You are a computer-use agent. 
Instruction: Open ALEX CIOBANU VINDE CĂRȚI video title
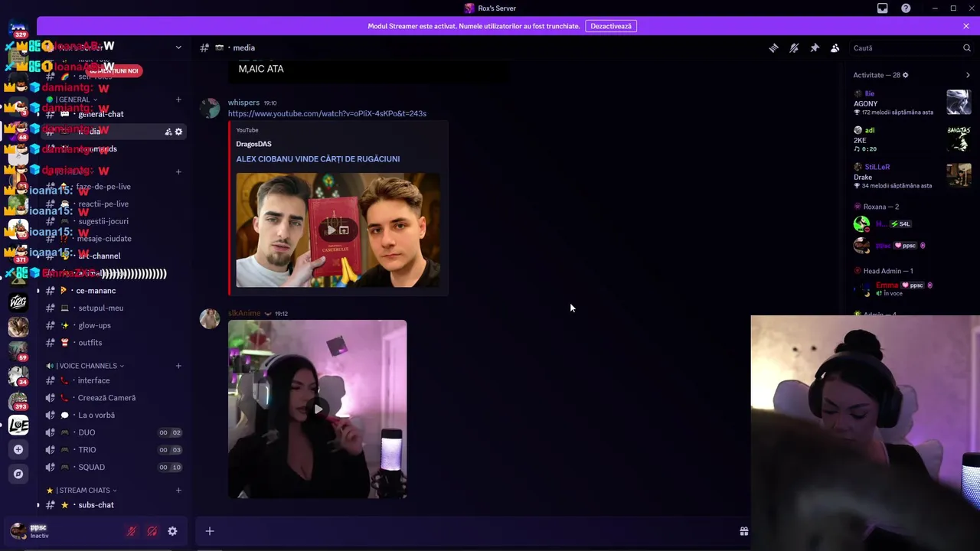(x=318, y=159)
